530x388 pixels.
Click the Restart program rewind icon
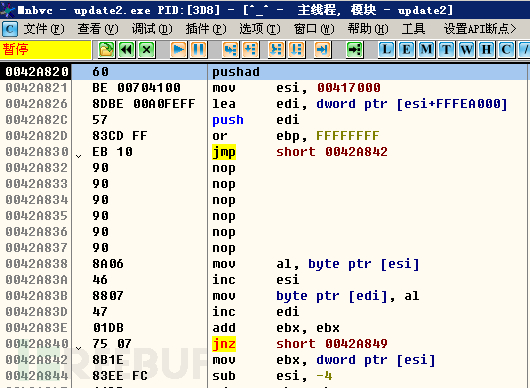point(127,50)
